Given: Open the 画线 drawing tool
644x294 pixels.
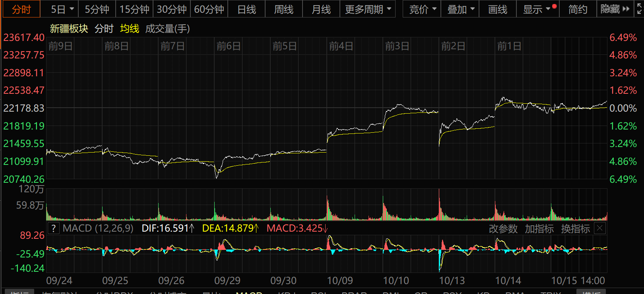Looking at the screenshot, I should tap(498, 9).
